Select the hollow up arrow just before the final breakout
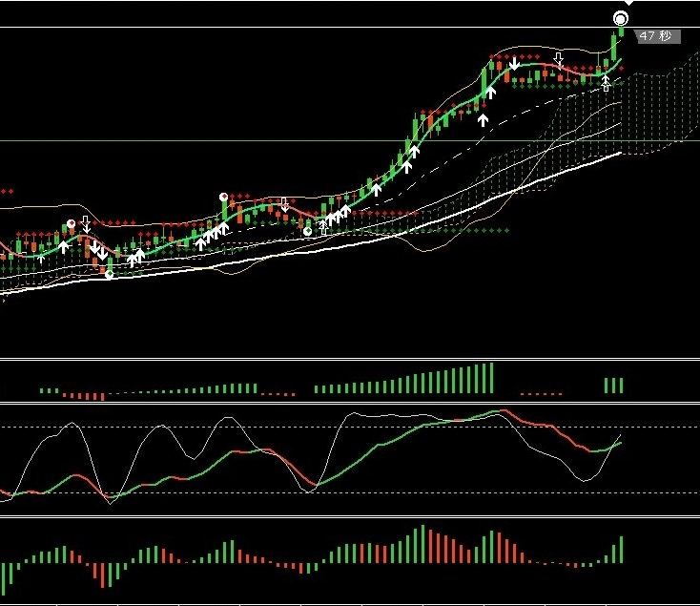Image resolution: width=700 pixels, height=606 pixels. click(x=606, y=83)
